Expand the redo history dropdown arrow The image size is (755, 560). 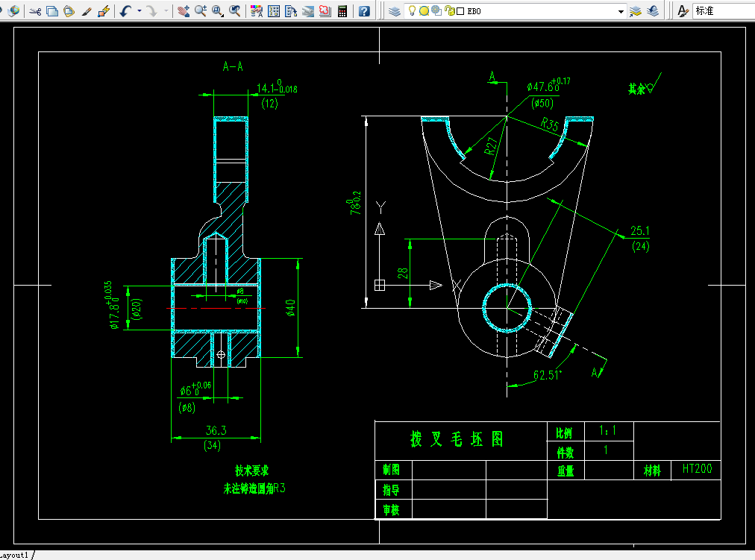coord(166,11)
